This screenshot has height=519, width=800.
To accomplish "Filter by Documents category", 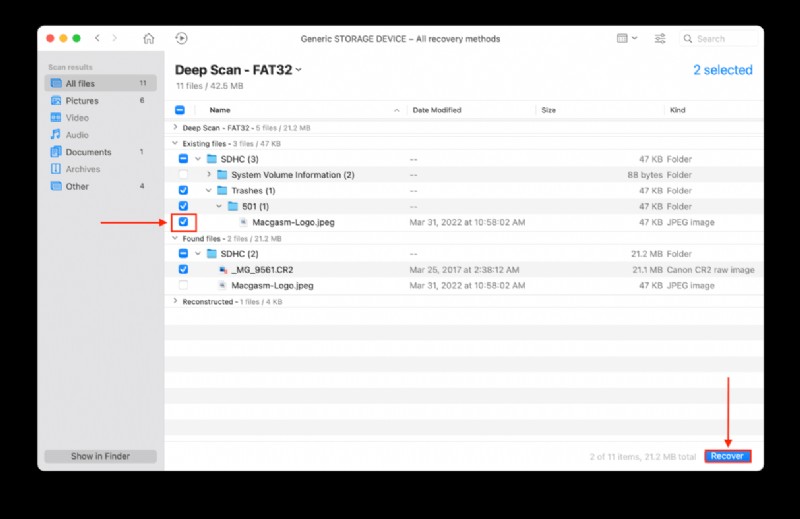I will click(101, 152).
